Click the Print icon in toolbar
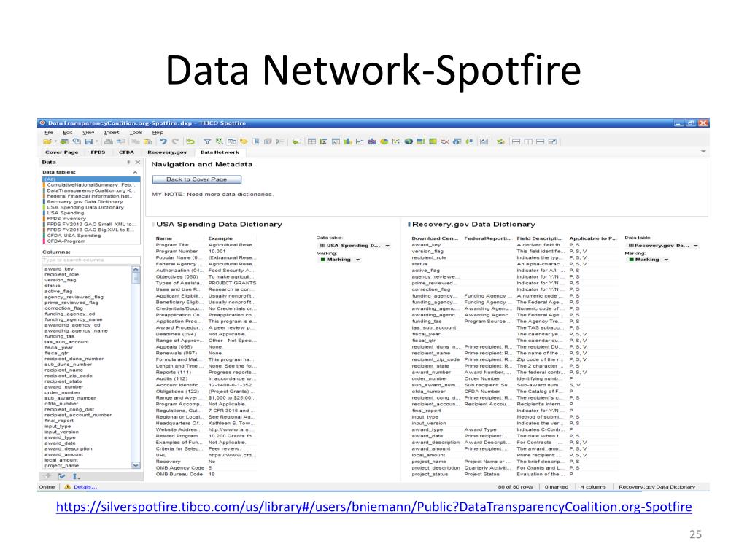 point(109,141)
